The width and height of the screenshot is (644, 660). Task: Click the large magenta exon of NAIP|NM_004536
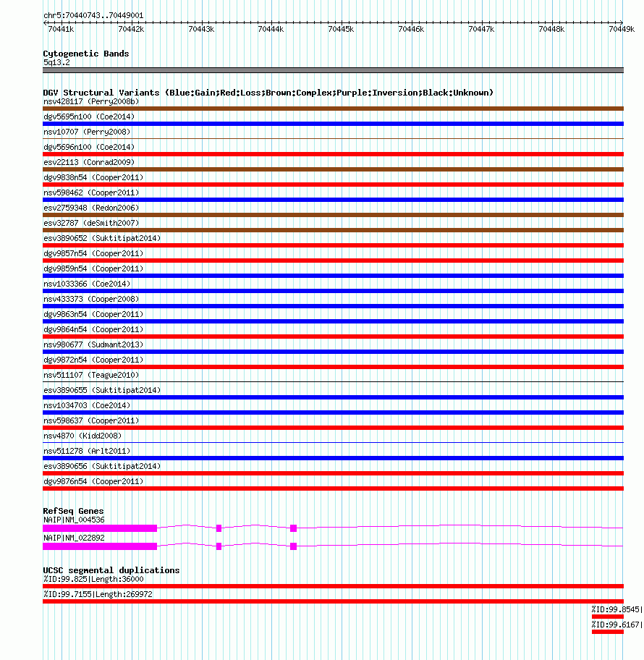pyautogui.click(x=100, y=528)
